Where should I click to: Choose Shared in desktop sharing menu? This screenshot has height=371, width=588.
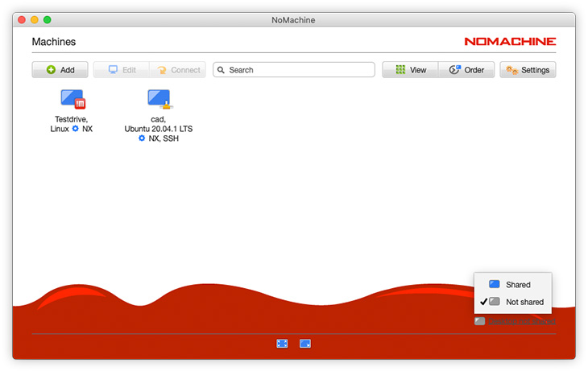tap(517, 285)
